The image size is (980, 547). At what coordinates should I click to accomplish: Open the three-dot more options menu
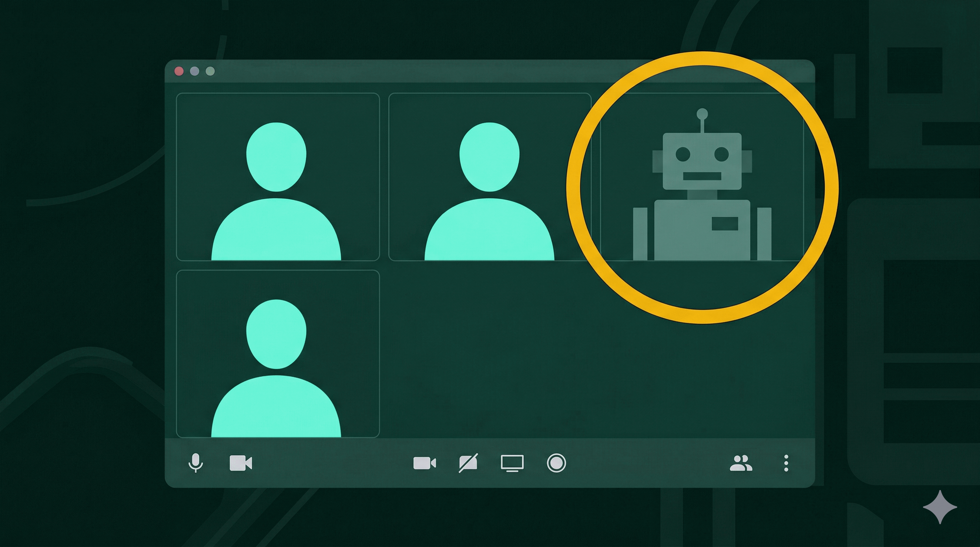pos(786,463)
